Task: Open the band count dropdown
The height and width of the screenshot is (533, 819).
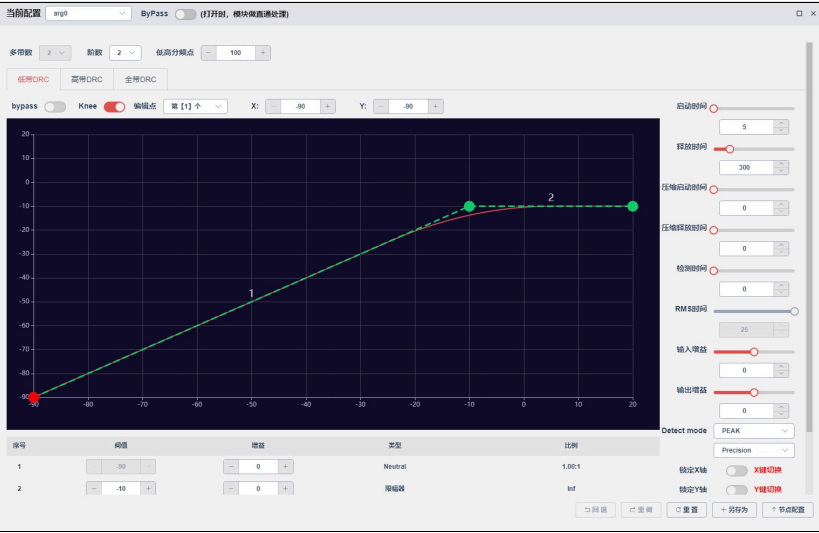Action: [x=55, y=53]
